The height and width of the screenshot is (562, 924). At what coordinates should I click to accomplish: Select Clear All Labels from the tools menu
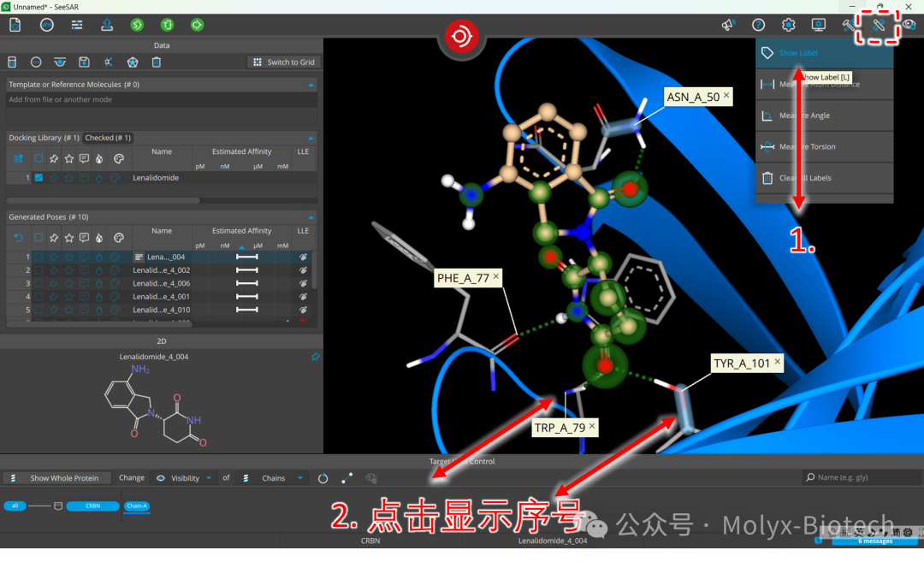(824, 178)
